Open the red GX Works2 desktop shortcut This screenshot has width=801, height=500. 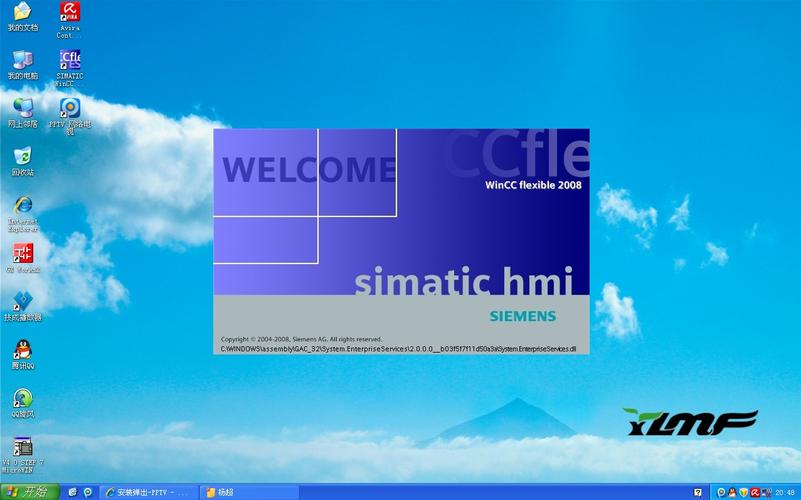pos(22,258)
